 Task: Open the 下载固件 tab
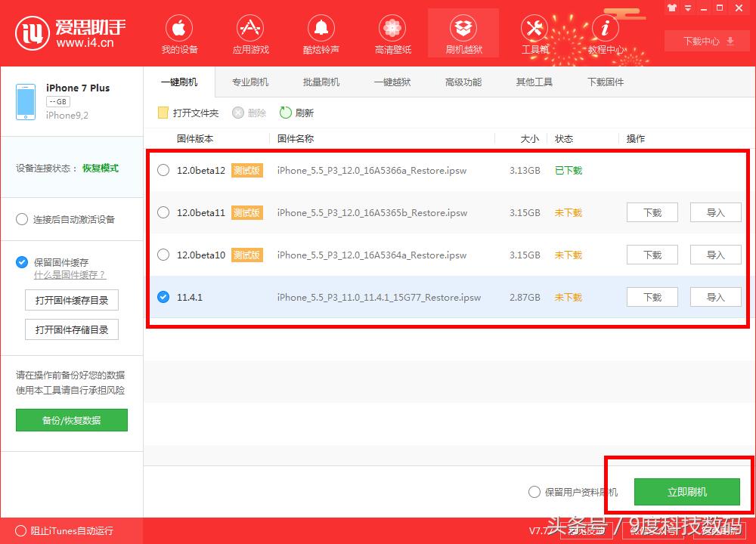coord(605,82)
